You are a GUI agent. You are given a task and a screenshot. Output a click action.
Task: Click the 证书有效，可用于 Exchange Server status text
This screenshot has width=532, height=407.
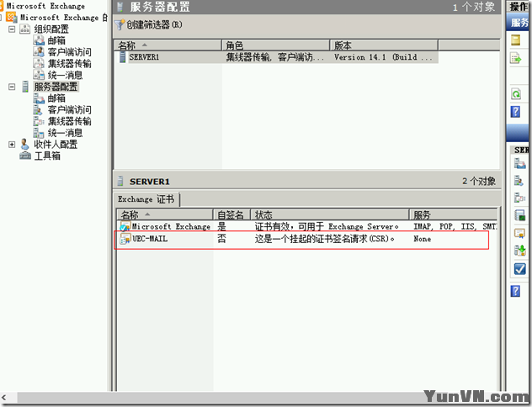click(x=327, y=226)
